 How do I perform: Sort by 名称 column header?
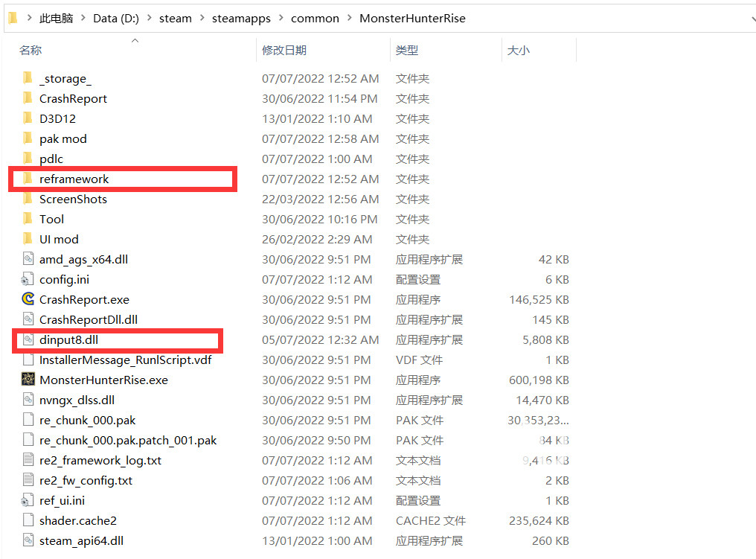31,51
